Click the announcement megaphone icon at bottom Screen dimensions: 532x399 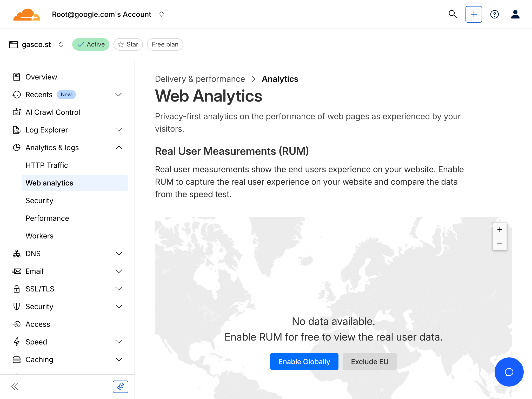(120, 387)
